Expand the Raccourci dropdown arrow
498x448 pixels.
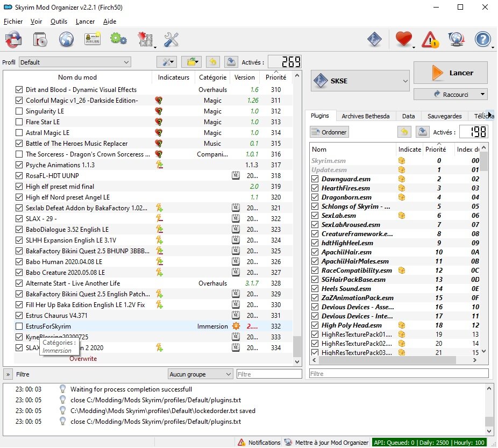pos(482,94)
